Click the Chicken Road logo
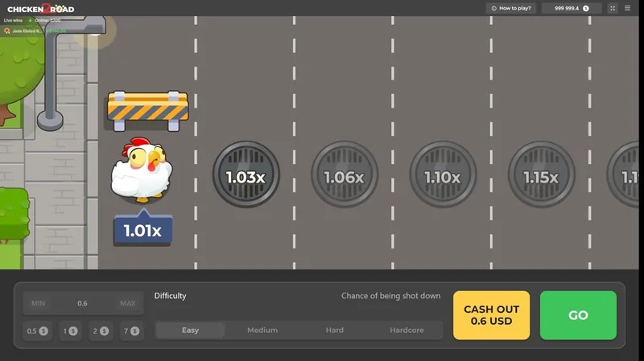The height and width of the screenshot is (361, 644). click(x=40, y=9)
